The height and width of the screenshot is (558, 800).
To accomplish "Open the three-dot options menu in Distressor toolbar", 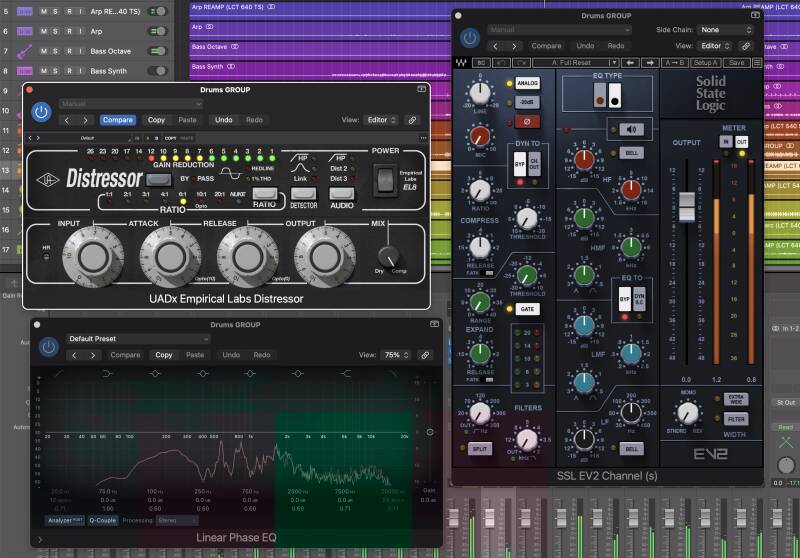I will tap(423, 138).
